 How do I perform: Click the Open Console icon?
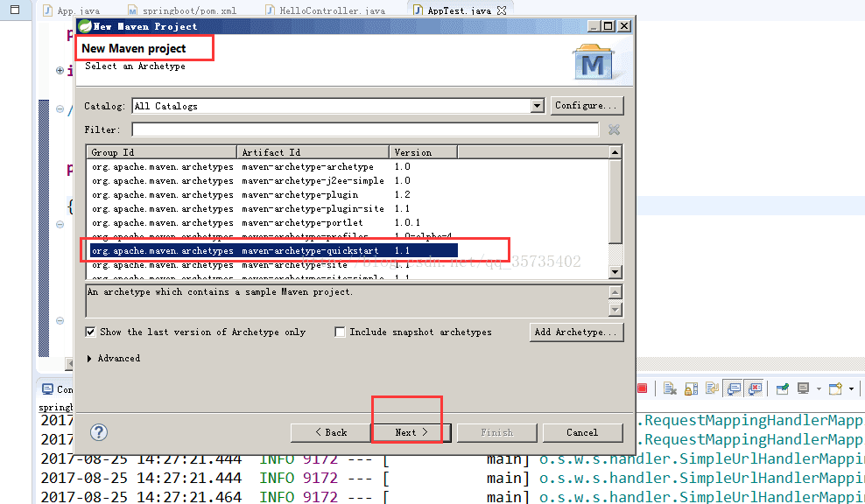[x=835, y=388]
